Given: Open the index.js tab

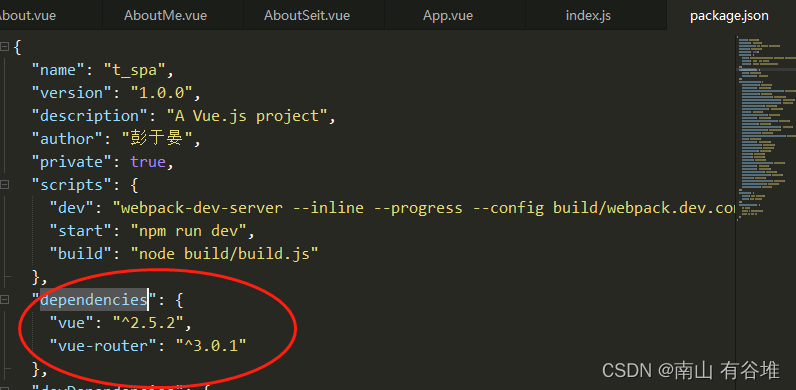Looking at the screenshot, I should point(588,15).
